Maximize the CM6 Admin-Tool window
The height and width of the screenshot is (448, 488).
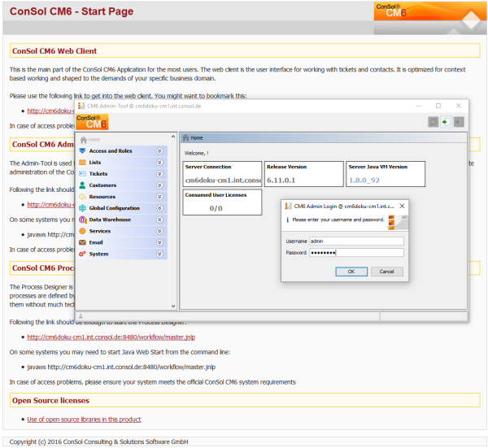coord(438,106)
